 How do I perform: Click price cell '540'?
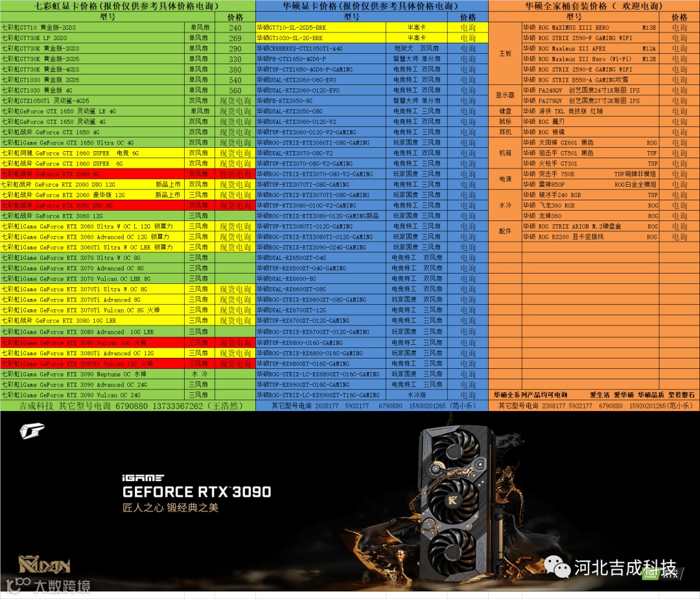235,80
